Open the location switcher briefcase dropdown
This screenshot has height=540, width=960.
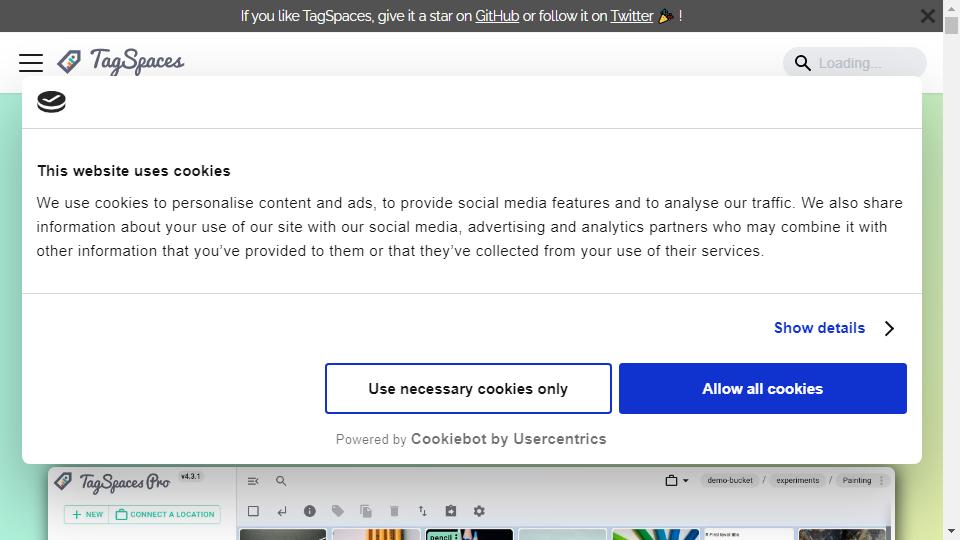pos(677,481)
